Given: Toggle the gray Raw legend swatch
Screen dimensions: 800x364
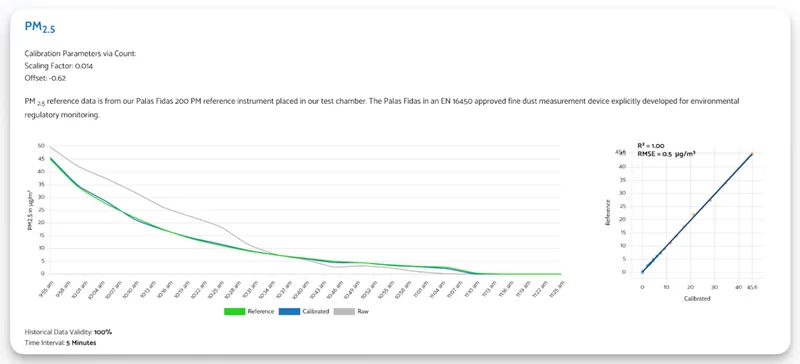Looking at the screenshot, I should (x=343, y=311).
